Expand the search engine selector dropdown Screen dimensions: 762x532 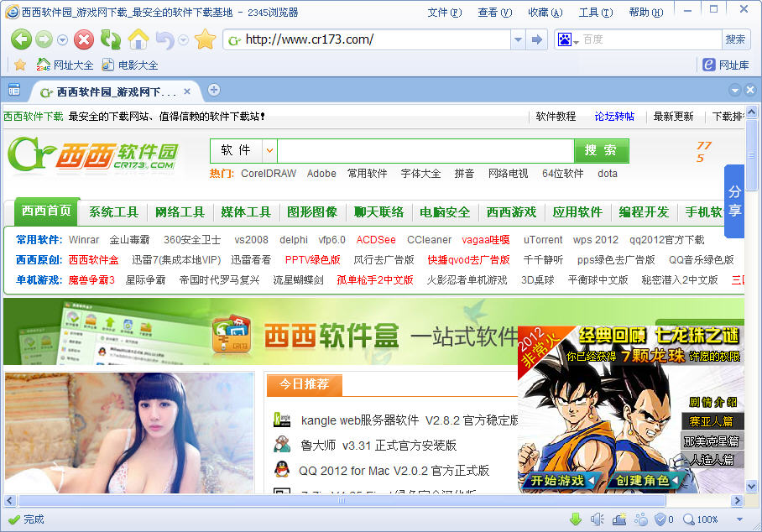point(577,42)
